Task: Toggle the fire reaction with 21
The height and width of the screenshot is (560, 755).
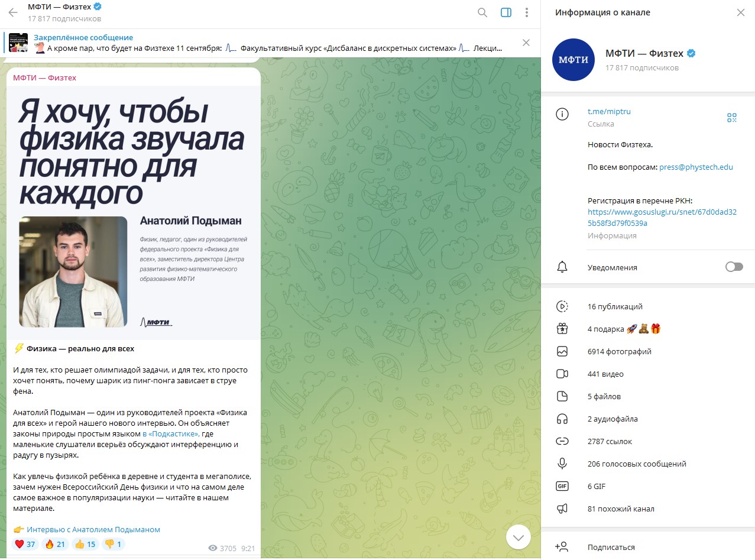Action: pyautogui.click(x=56, y=544)
